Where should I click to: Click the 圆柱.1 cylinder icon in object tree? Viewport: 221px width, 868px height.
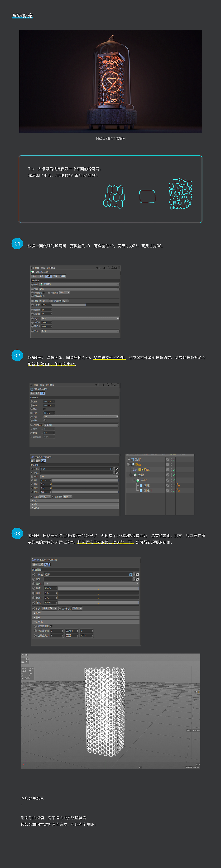tap(141, 491)
